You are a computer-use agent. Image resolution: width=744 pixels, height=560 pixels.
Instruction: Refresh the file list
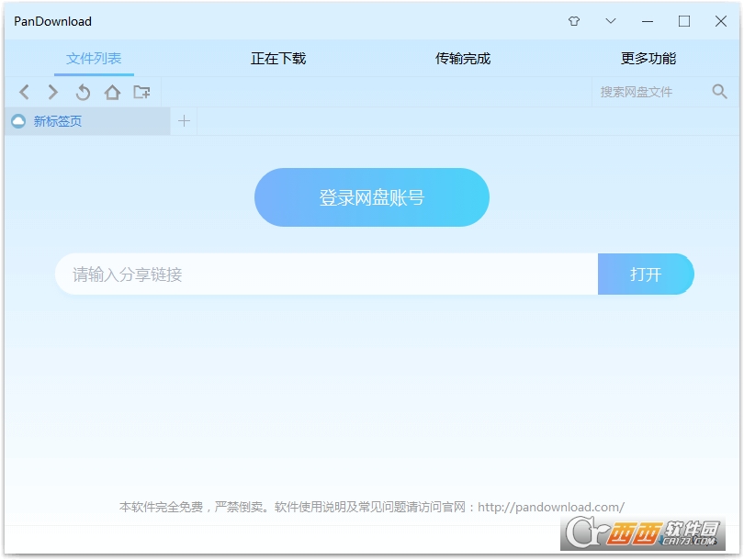pyautogui.click(x=83, y=92)
